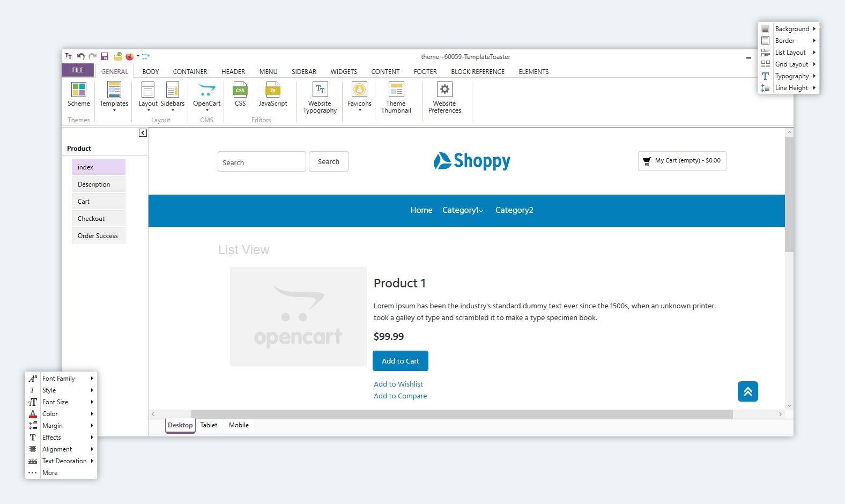This screenshot has height=504, width=845.
Task: Click the My Cart (empty) button
Action: pos(682,161)
